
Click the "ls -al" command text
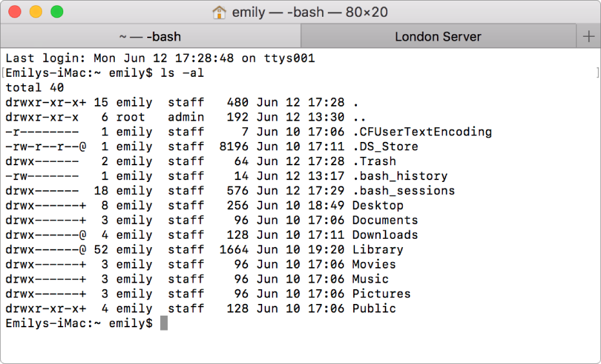pyautogui.click(x=182, y=73)
